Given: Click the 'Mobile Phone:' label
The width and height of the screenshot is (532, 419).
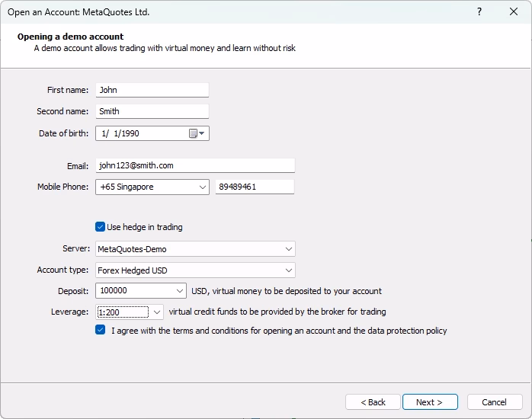Looking at the screenshot, I should [x=62, y=187].
